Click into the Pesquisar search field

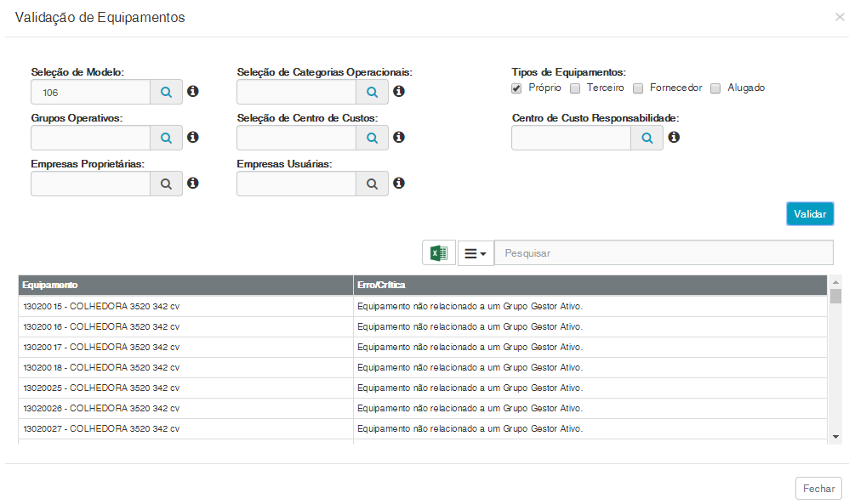tap(664, 253)
